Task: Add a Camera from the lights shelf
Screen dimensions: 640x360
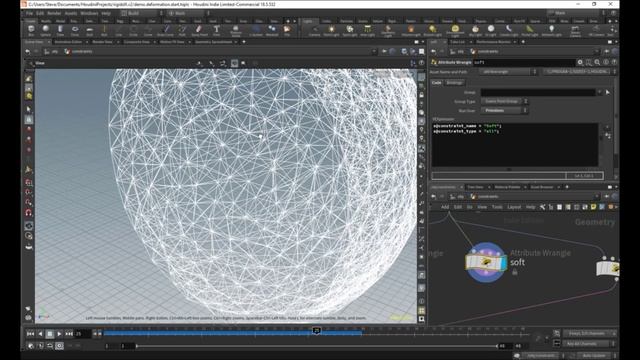Action: [315, 30]
